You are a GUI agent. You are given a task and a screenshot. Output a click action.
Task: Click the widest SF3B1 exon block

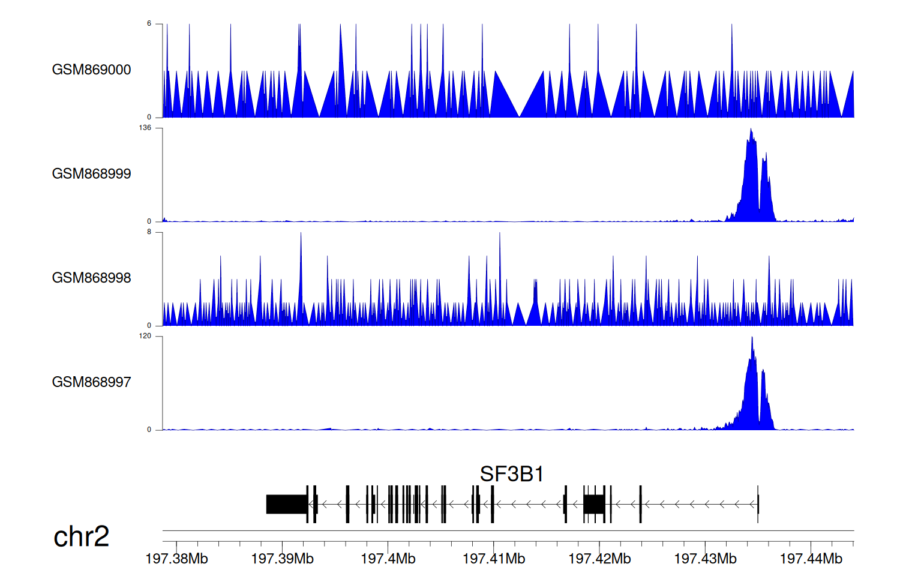287,504
